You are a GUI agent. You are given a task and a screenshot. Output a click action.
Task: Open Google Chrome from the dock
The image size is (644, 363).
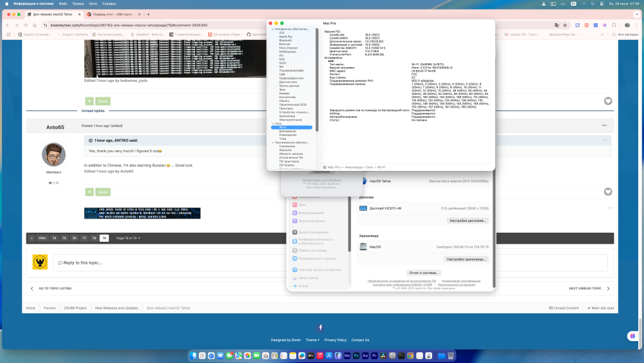point(410,356)
